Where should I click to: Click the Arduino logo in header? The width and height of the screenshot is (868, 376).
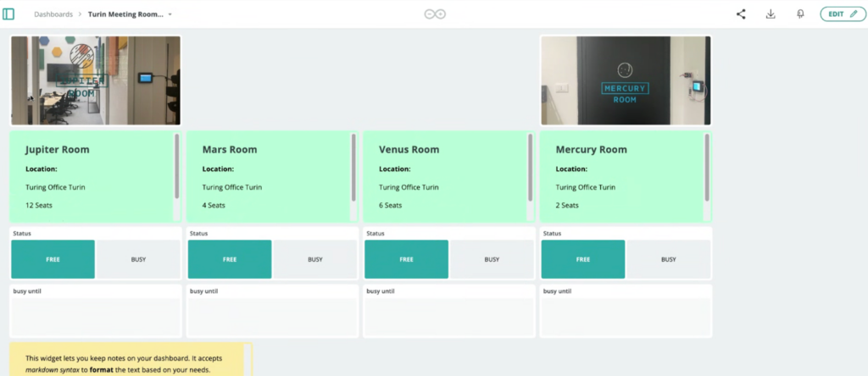pos(435,14)
